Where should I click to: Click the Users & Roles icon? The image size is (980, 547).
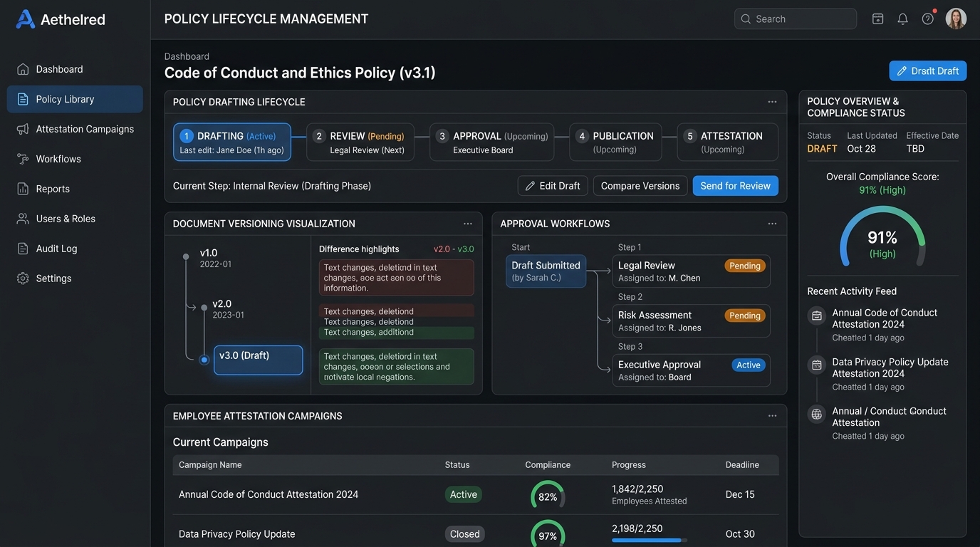point(23,219)
